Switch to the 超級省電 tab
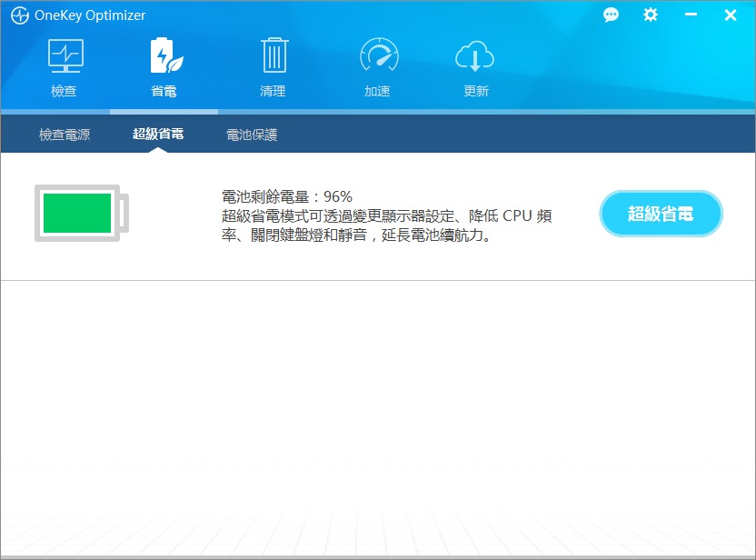Screen dimensions: 756x560 158,134
